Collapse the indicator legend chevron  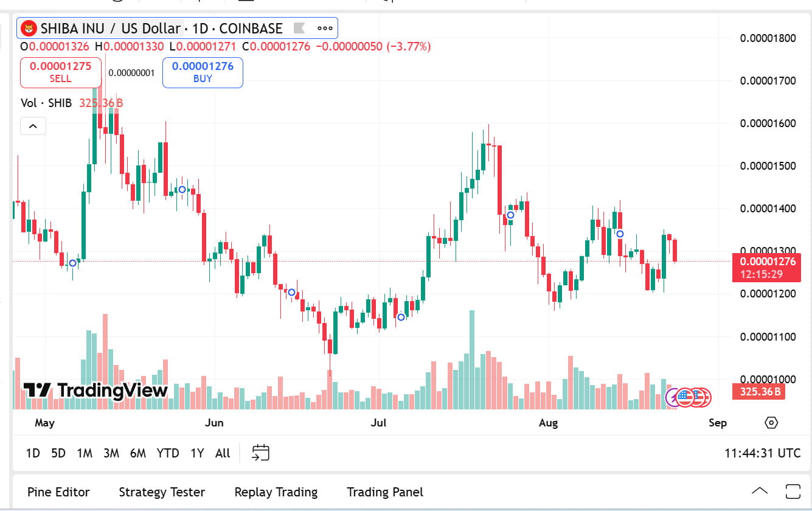tap(33, 127)
